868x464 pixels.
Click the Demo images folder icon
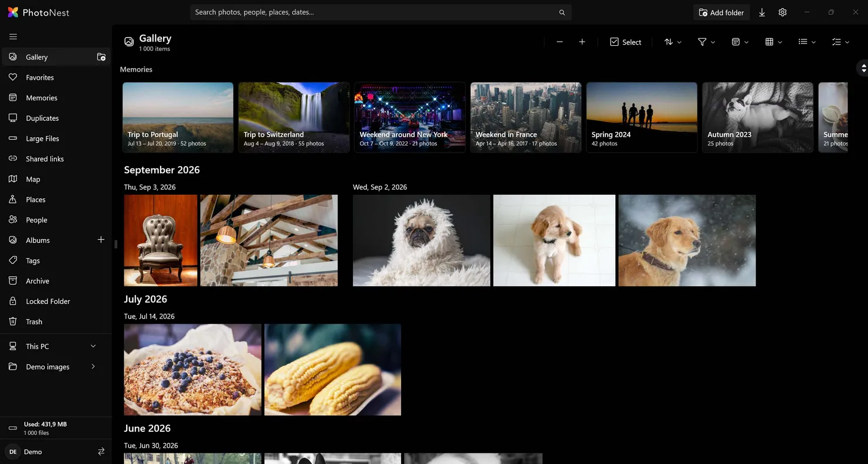point(13,367)
